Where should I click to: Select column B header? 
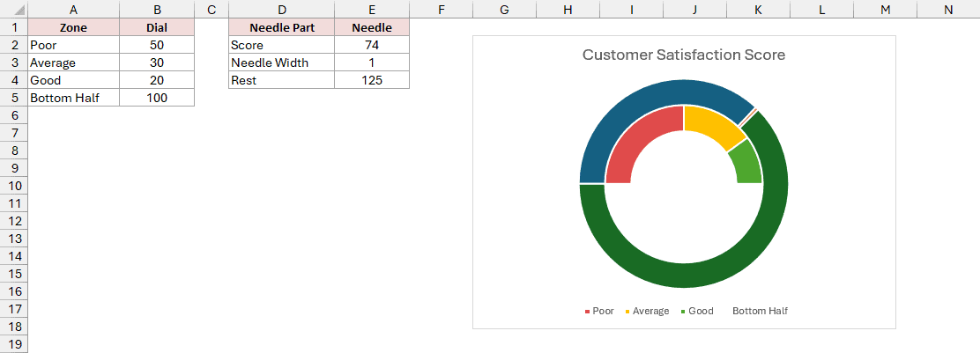[x=157, y=10]
